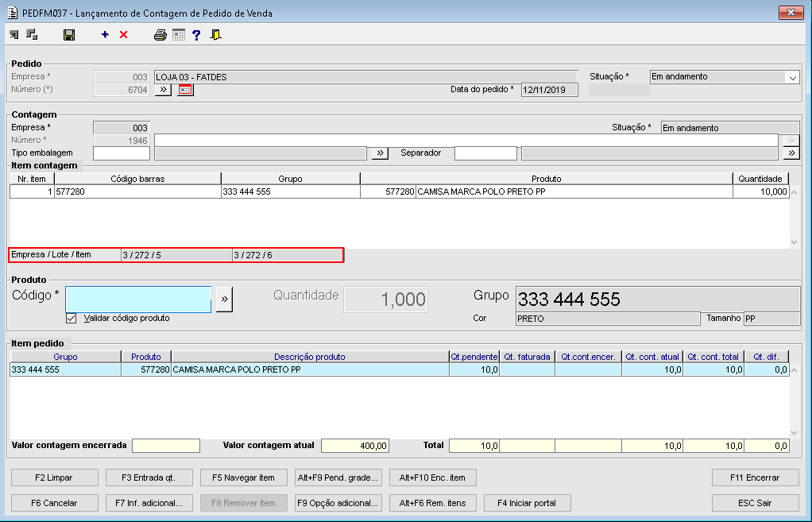Click the 3 / 272 / 6 lot field
This screenshot has width=812, height=522.
(x=288, y=255)
